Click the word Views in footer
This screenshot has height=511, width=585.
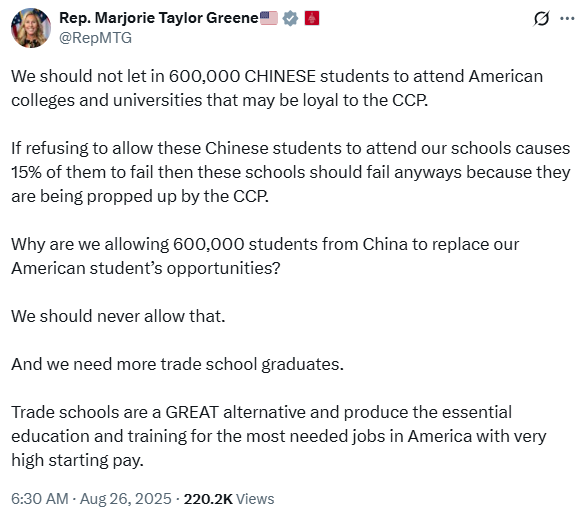(x=255, y=499)
